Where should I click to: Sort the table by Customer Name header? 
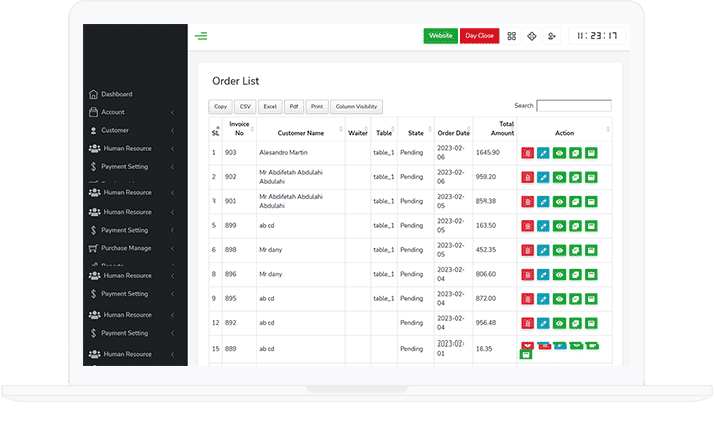point(301,132)
